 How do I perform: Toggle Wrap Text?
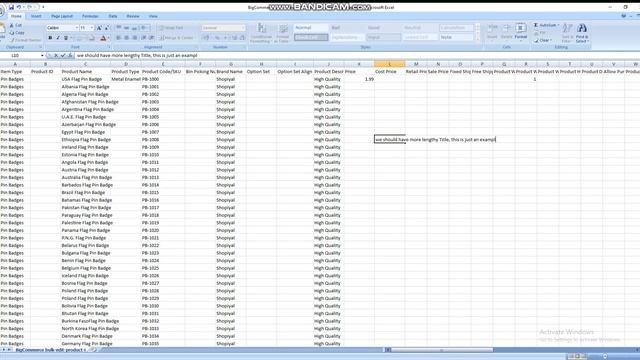pos(171,28)
